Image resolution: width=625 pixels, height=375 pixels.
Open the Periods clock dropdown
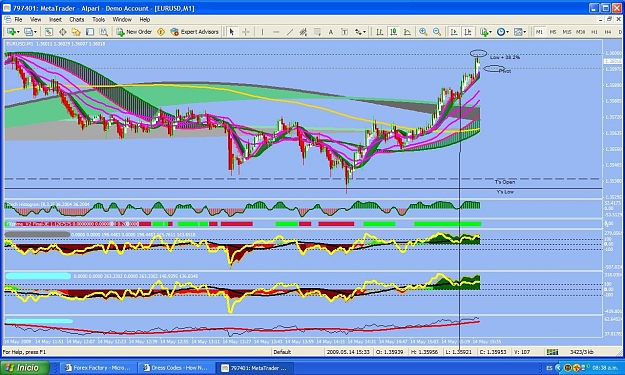coord(503,32)
